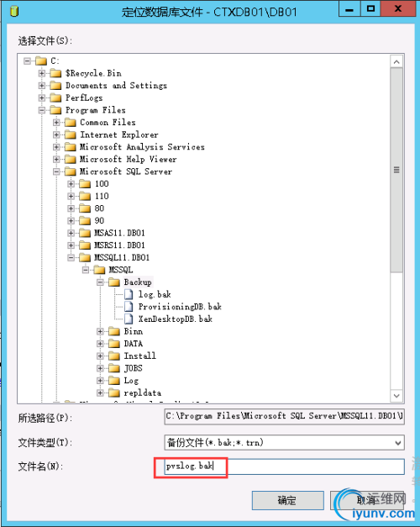
Task: Click the MSSQL folder icon
Action: tap(99, 270)
